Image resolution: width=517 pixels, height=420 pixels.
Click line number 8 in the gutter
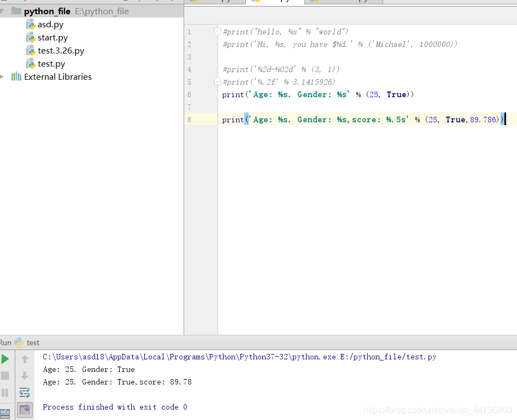189,120
